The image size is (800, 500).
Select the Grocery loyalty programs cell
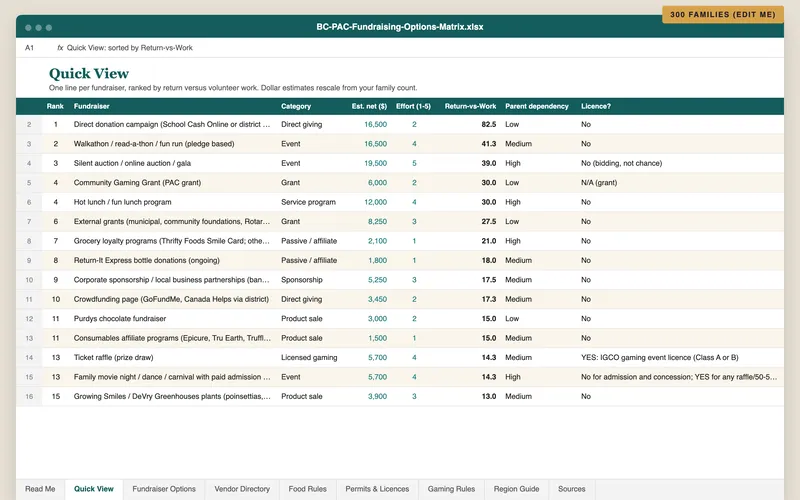pyautogui.click(x=172, y=241)
